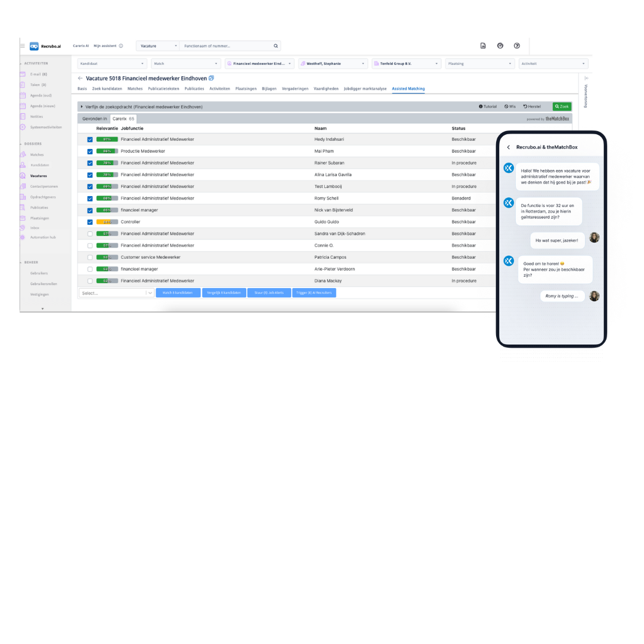This screenshot has height=644, width=644.
Task: Click the hamburger menu icon beside Recrubo.ai logo
Action: (23, 46)
